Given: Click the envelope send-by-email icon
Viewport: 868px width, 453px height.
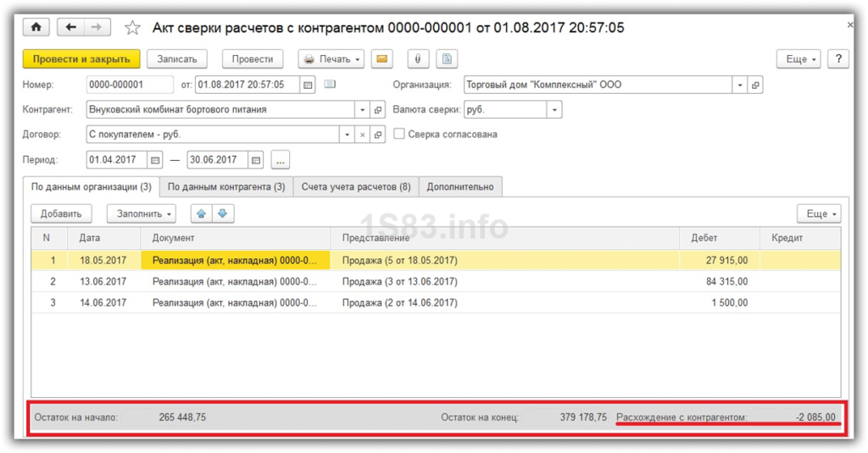Looking at the screenshot, I should coord(382,59).
